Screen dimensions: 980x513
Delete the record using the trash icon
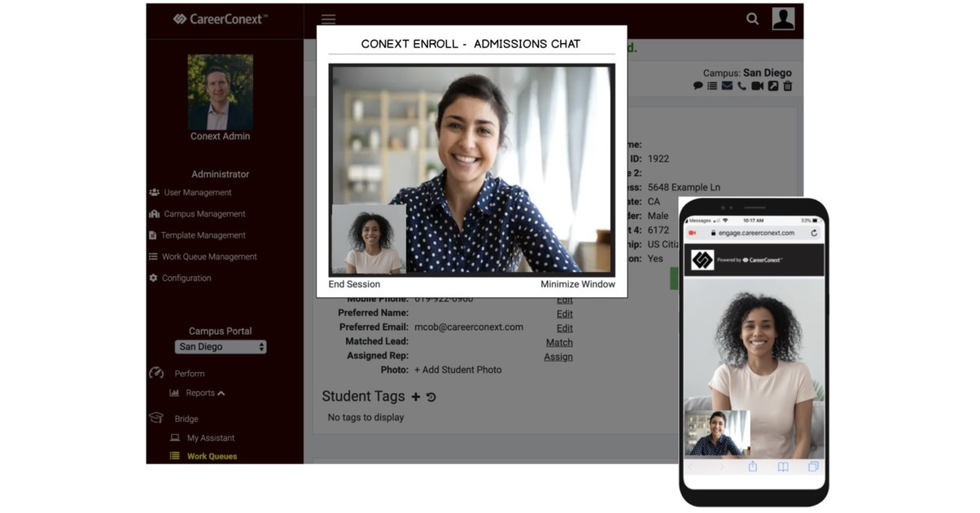coord(788,85)
